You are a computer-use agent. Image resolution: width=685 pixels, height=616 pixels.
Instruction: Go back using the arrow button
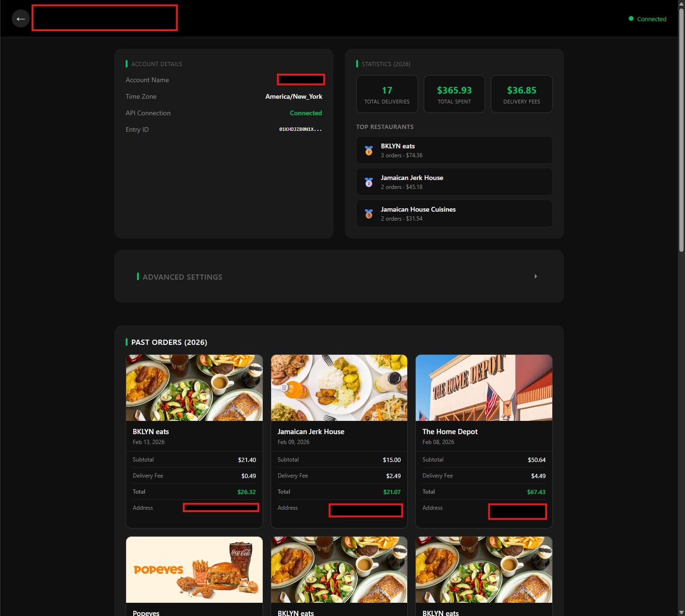(x=20, y=19)
